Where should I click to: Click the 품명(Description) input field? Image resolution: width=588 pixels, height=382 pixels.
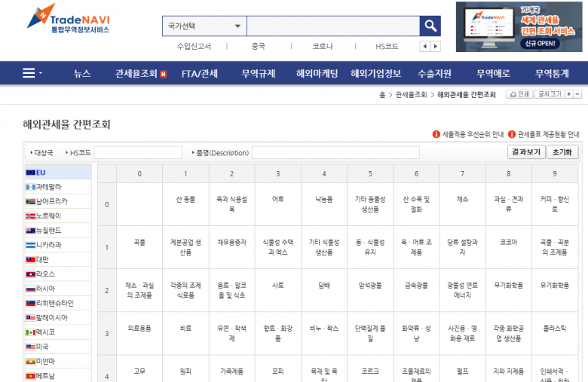click(335, 153)
